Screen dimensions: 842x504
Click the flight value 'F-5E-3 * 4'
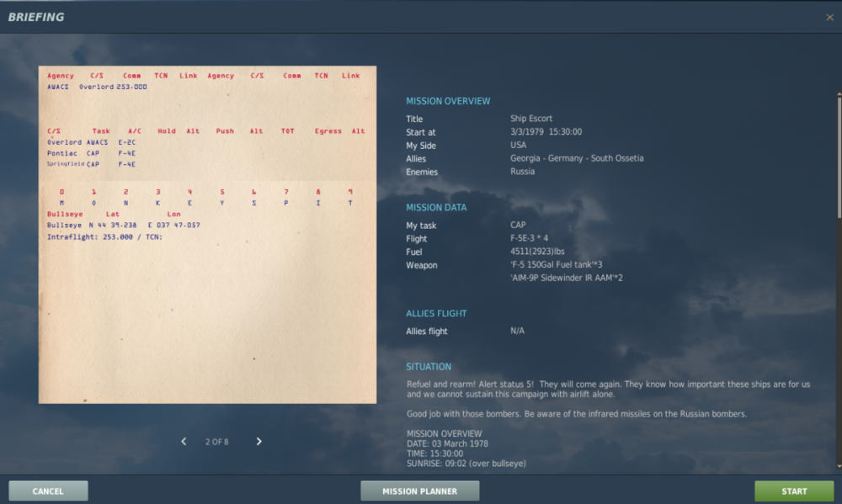(529, 238)
